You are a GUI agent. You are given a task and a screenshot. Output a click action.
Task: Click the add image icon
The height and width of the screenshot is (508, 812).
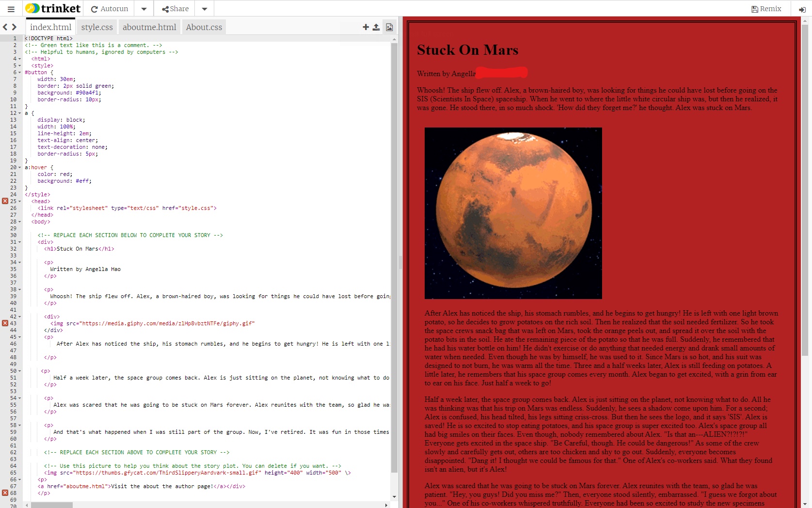389,27
